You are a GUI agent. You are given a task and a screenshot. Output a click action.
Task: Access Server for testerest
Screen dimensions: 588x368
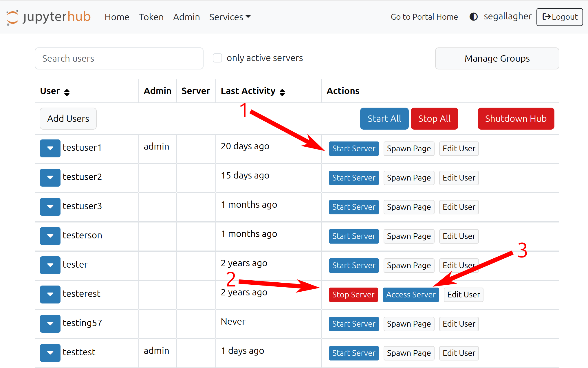[x=411, y=295]
